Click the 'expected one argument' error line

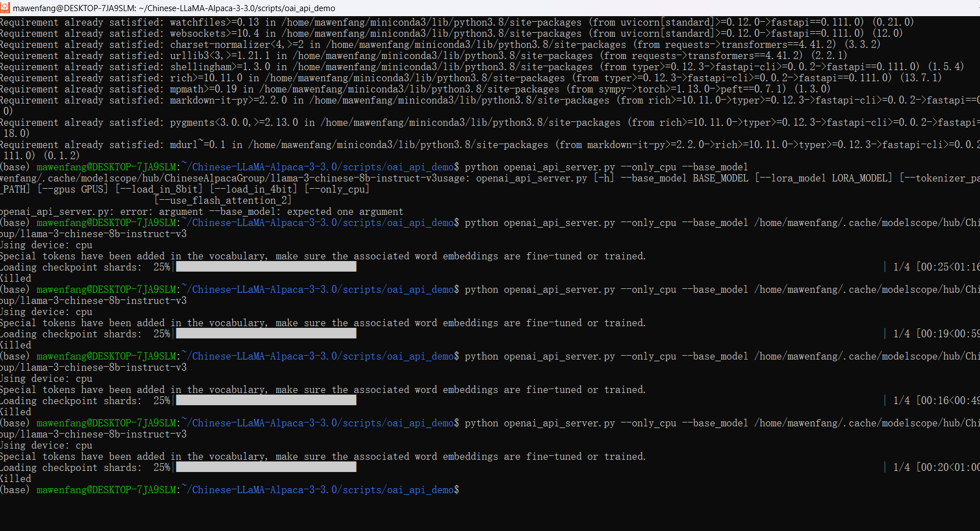[201, 212]
